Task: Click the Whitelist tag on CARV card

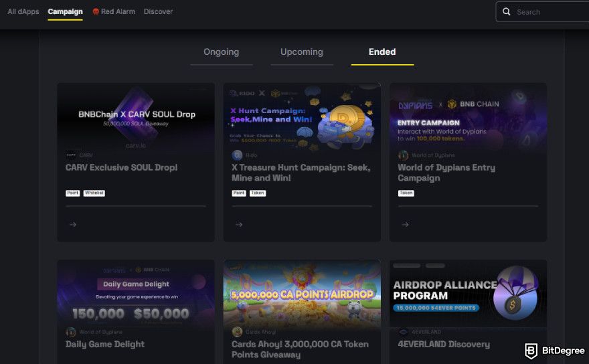Action: pos(94,193)
